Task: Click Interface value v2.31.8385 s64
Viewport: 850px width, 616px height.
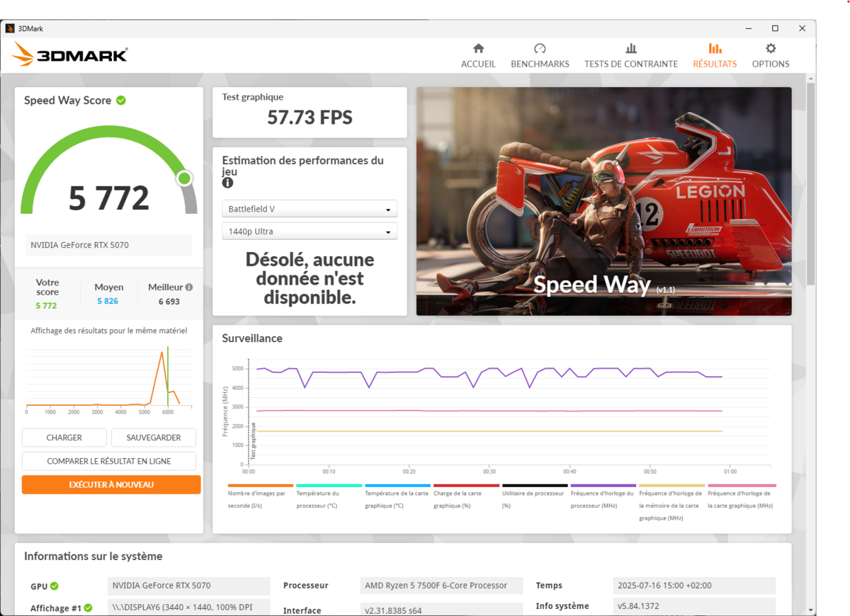Action: point(441,610)
